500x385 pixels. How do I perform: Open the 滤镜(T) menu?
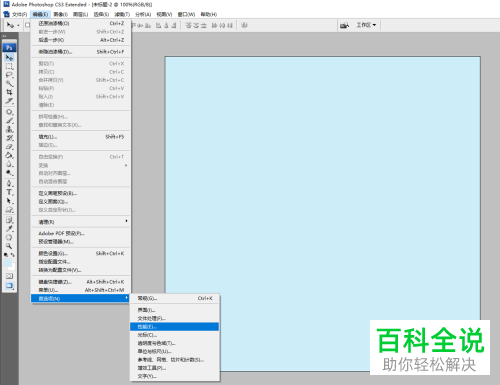click(122, 14)
